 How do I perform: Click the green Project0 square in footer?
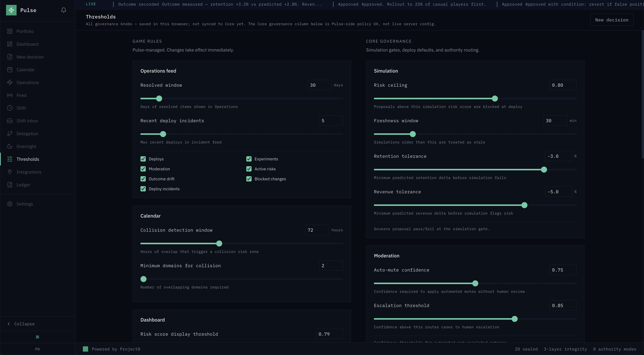85,349
